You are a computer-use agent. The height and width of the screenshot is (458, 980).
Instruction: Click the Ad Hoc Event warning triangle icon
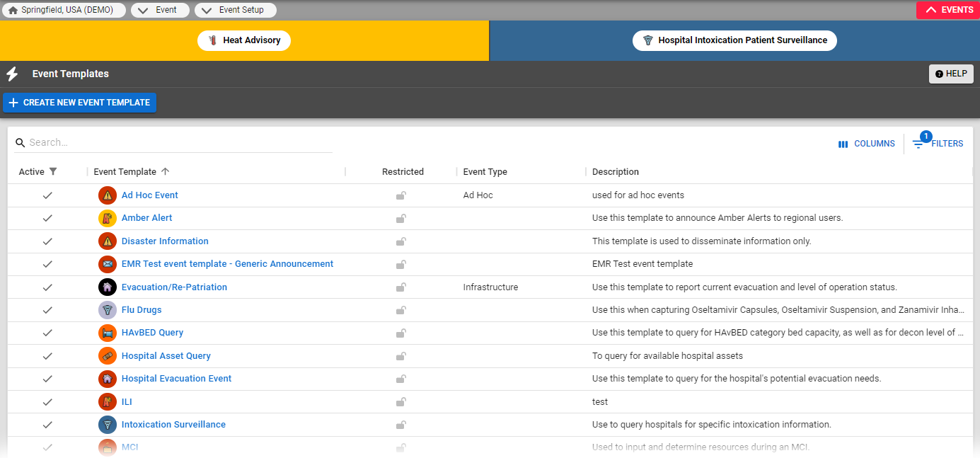(x=107, y=195)
